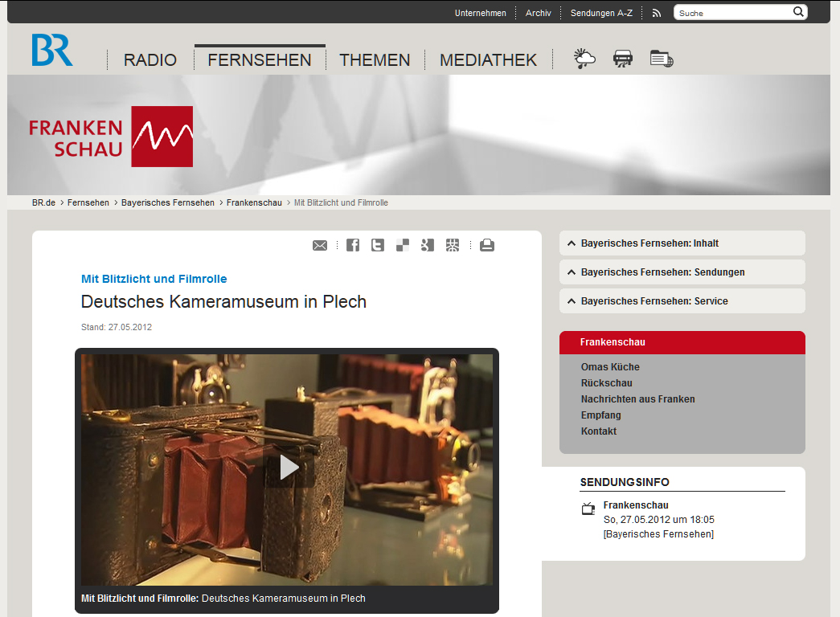Share the article via the Google icon
840x617 pixels.
click(427, 245)
